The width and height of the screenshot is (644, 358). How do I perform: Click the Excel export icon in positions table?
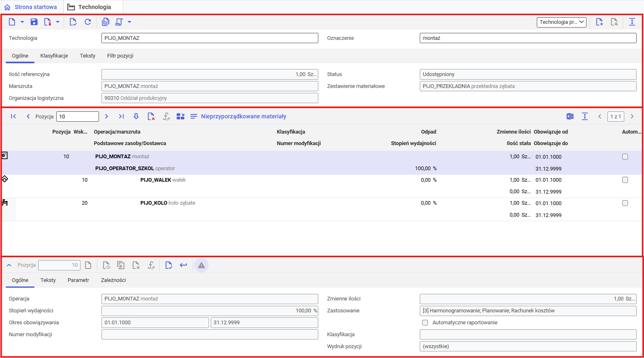pos(570,117)
